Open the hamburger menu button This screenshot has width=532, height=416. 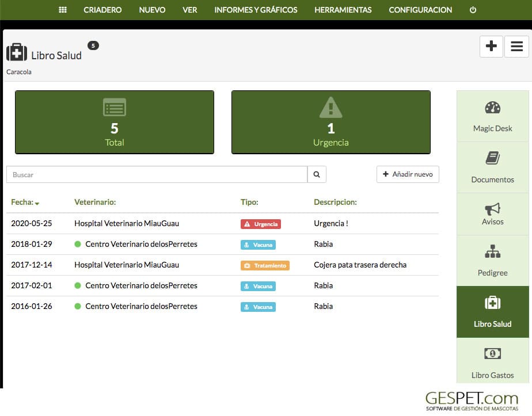coord(516,46)
